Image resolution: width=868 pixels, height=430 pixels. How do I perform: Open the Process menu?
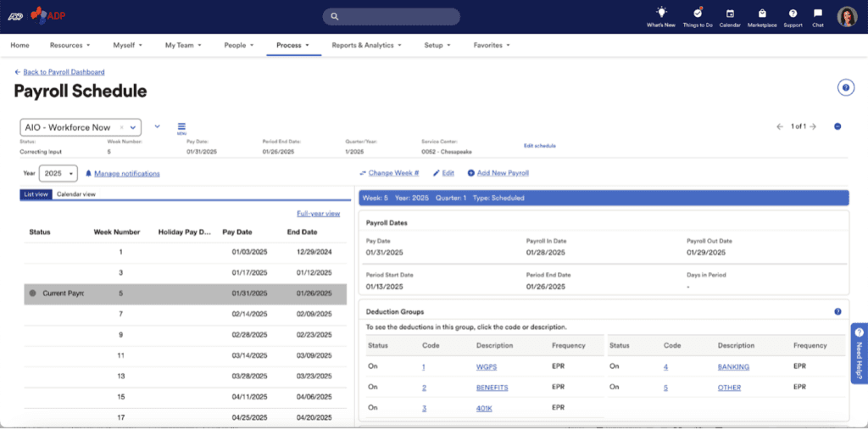[x=293, y=45]
